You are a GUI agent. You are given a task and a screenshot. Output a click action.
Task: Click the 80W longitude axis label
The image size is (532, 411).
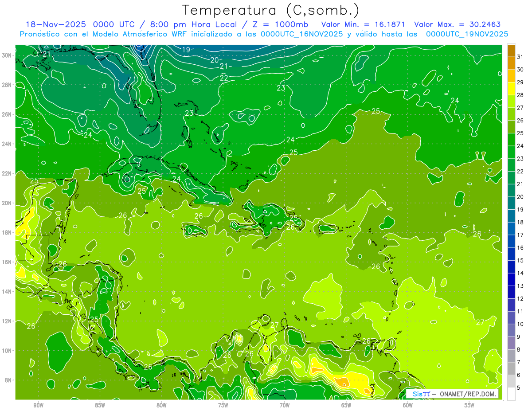coord(161,405)
